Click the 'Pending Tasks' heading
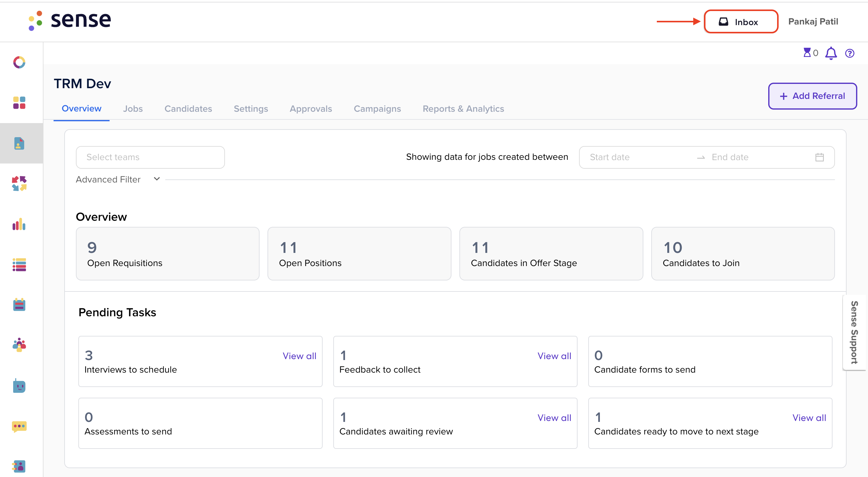 pyautogui.click(x=117, y=312)
